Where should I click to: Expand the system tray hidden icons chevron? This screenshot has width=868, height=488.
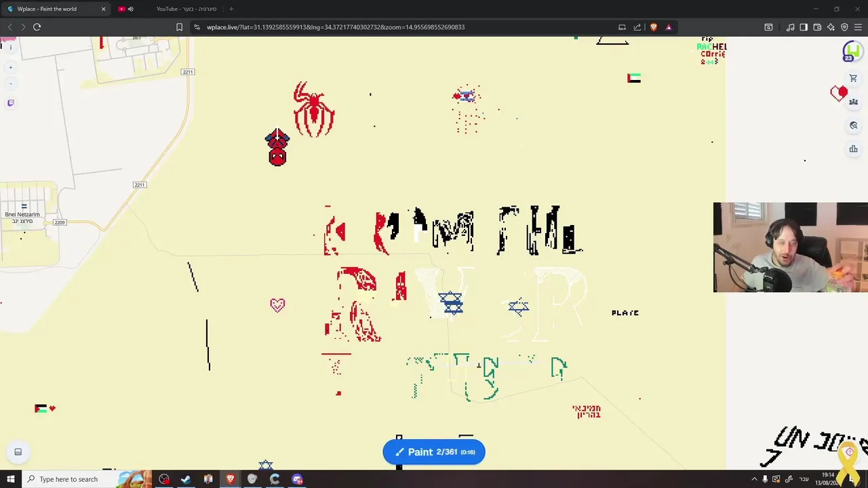tap(754, 479)
